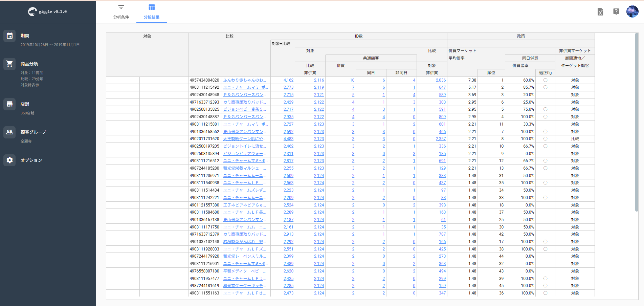Click the 2,357 non-purchase count link
644x306 pixels.
pos(441,139)
